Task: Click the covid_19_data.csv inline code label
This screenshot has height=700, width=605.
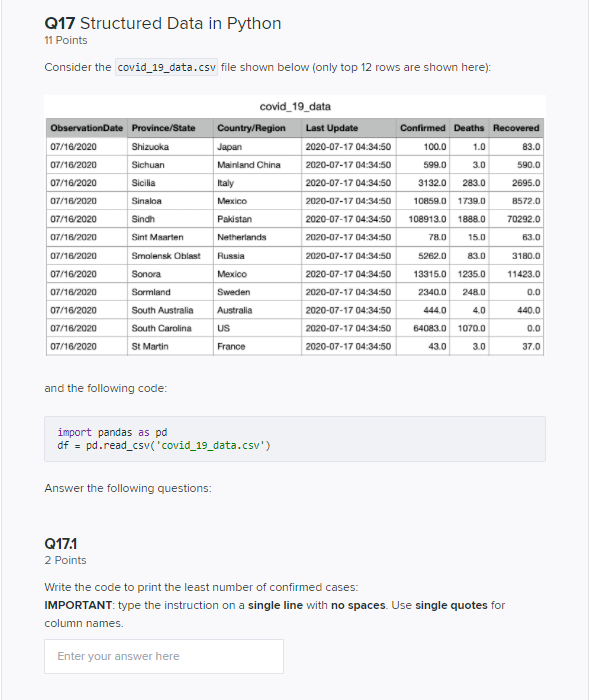Action: [x=167, y=67]
